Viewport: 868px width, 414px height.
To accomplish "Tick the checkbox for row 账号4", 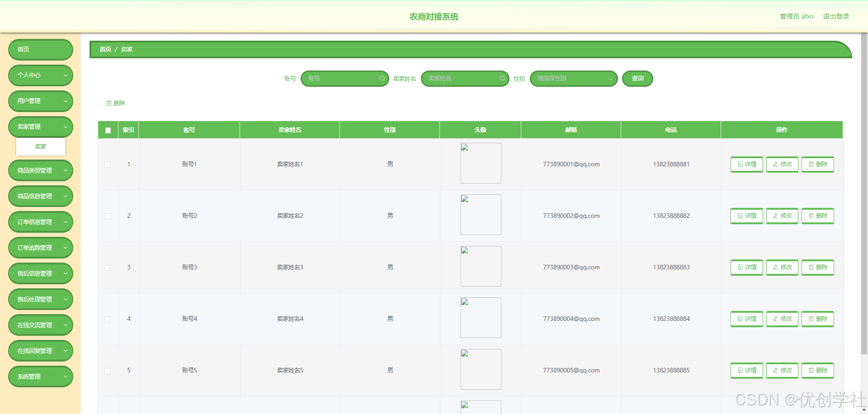I will pyautogui.click(x=108, y=319).
